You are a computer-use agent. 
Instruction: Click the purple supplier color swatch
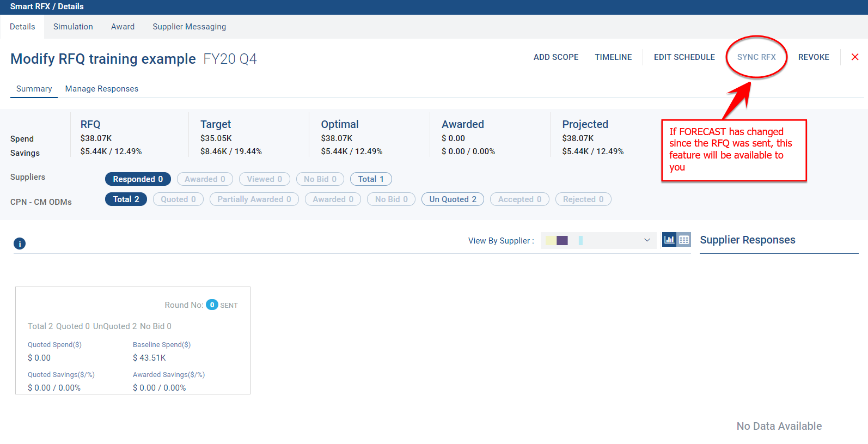[x=562, y=240]
